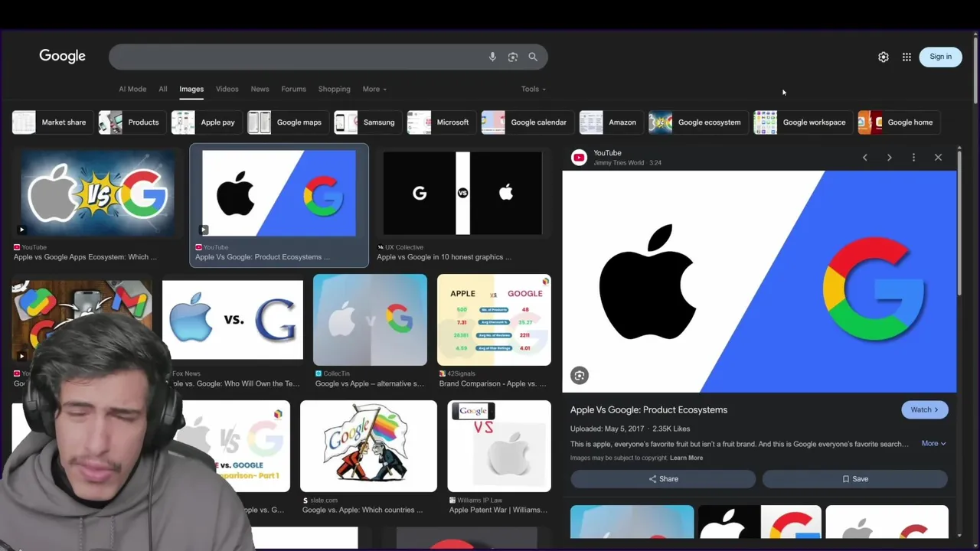Open UX Collective honest graphics thumbnail
The image size is (980, 551).
pyautogui.click(x=462, y=193)
